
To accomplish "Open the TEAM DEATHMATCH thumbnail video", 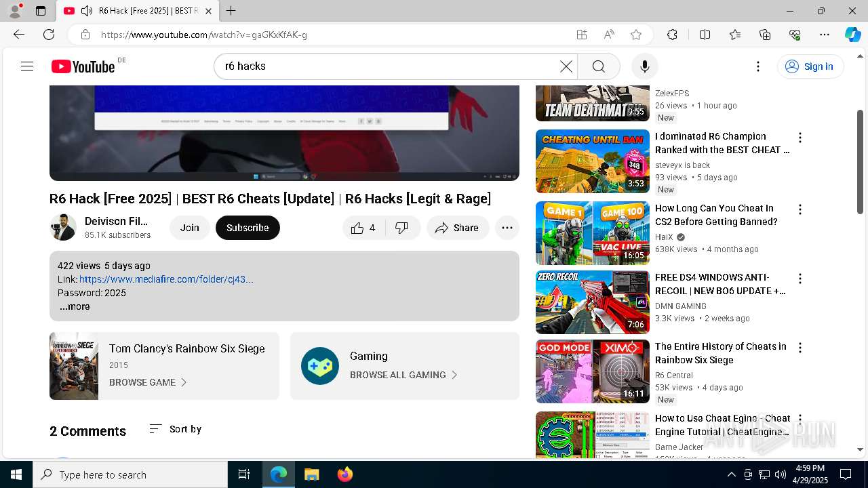I will [593, 103].
